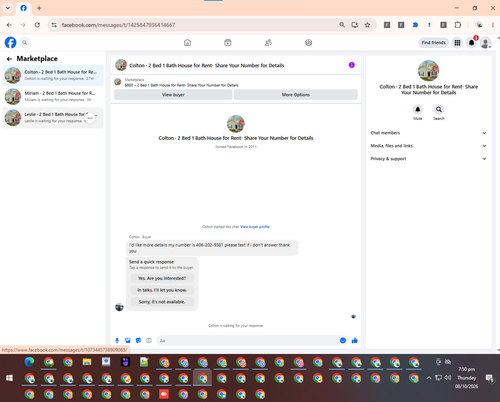Click the Facebook logo icon
Viewport: 500px width, 402px height.
[x=10, y=43]
